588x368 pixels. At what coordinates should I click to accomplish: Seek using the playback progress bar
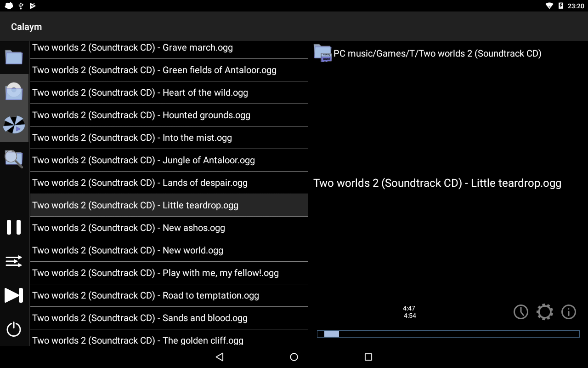448,334
